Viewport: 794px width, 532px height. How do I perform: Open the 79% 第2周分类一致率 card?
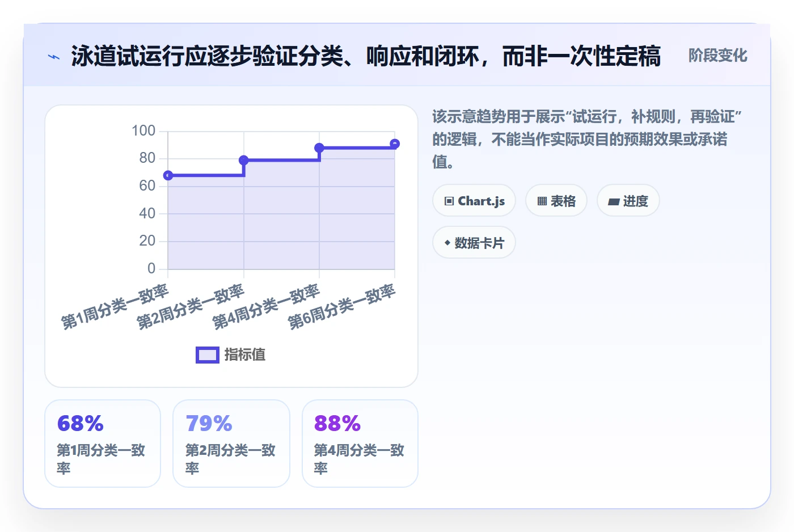coord(231,444)
